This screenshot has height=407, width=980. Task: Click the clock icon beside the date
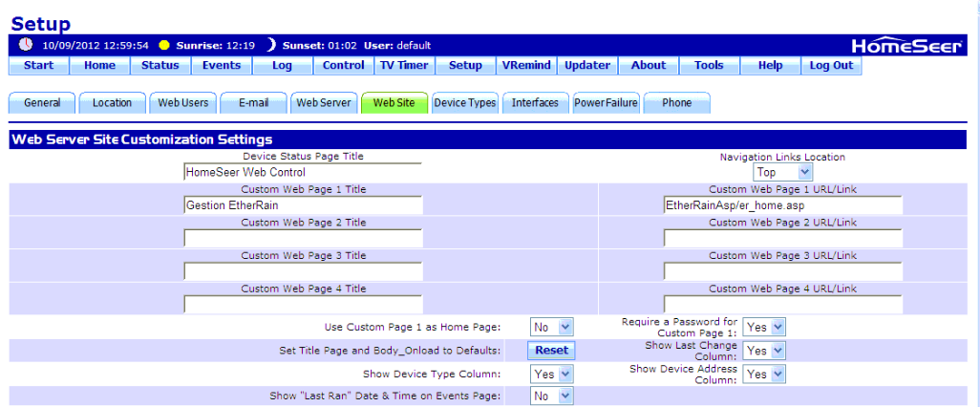click(x=26, y=44)
